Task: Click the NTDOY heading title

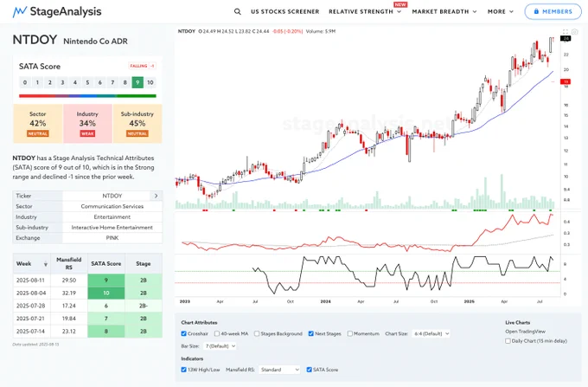Action: (x=35, y=40)
